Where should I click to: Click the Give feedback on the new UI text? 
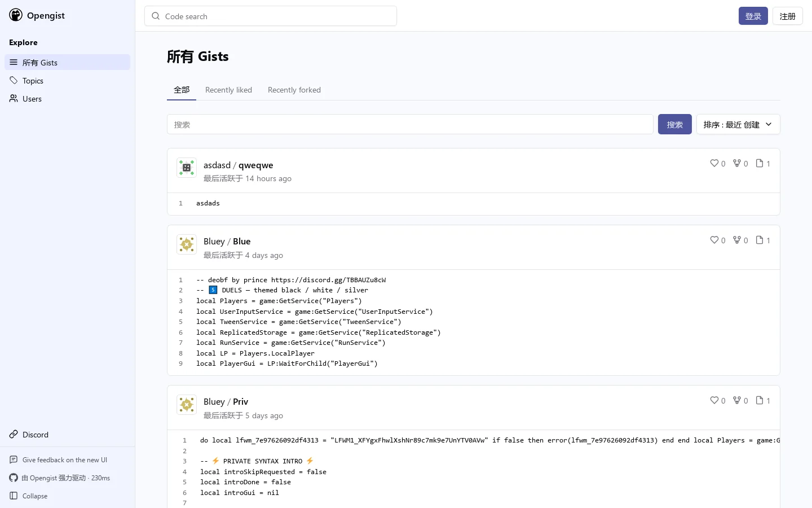(65, 460)
